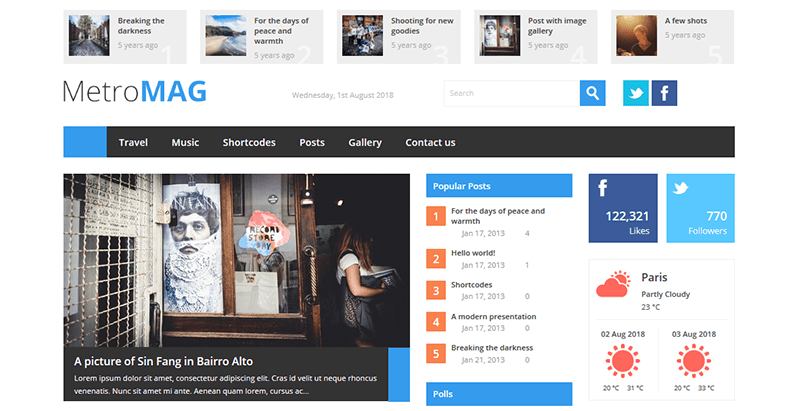800x411 pixels.
Task: Open popular post 'Breaking the darkness'
Action: 492,348
